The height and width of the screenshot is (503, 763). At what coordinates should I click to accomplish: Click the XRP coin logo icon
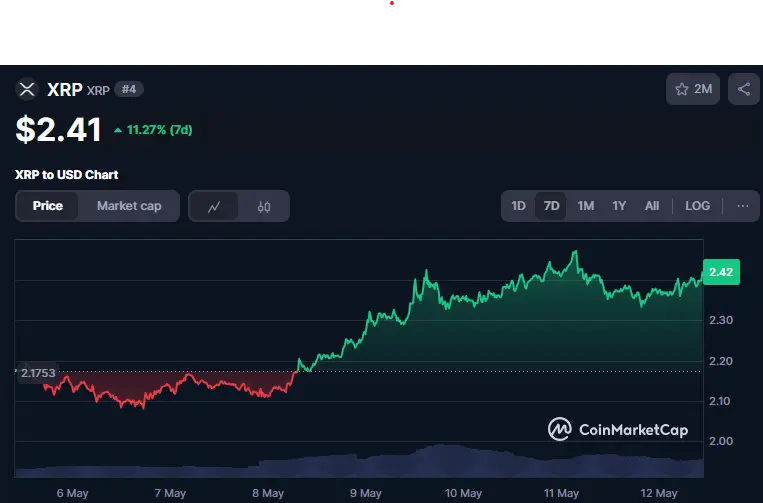[27, 90]
